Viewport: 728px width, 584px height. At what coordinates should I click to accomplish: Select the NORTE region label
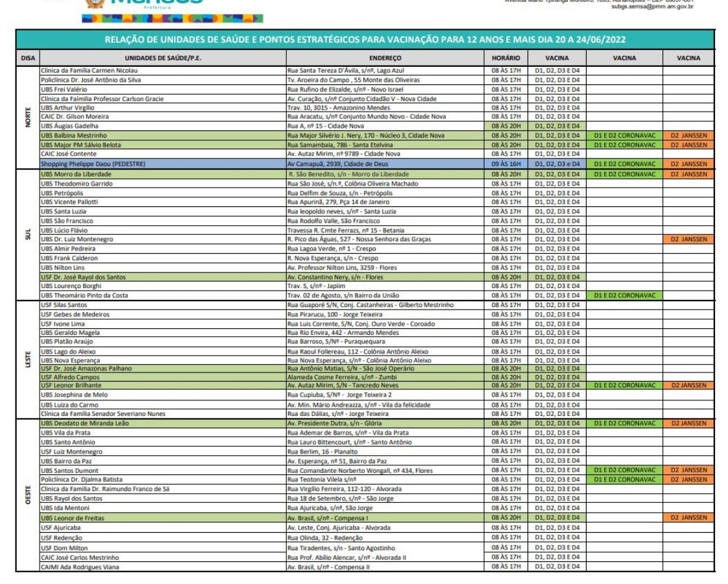[x=28, y=117]
